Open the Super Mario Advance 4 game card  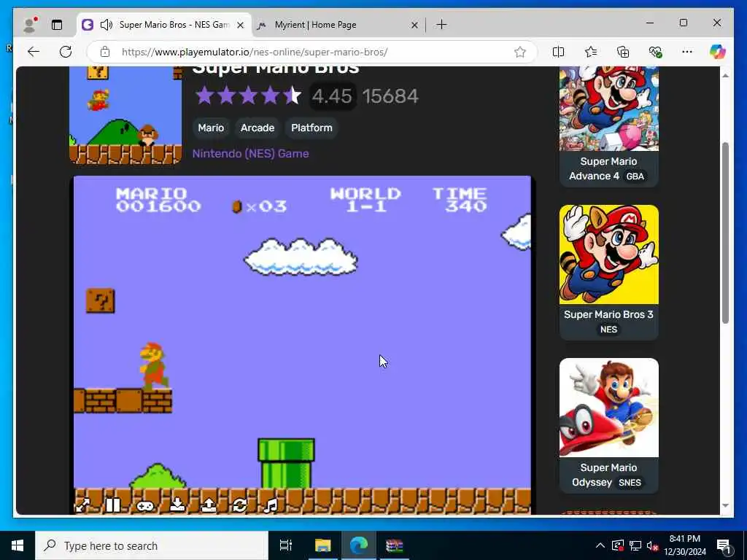pos(609,126)
